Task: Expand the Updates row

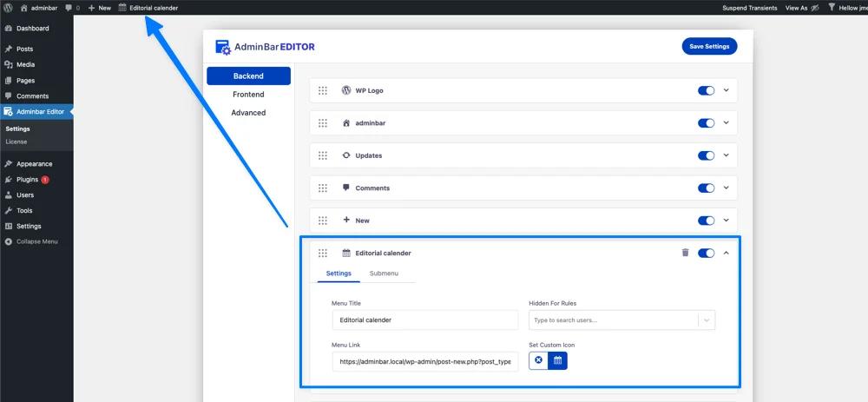Action: 727,155
